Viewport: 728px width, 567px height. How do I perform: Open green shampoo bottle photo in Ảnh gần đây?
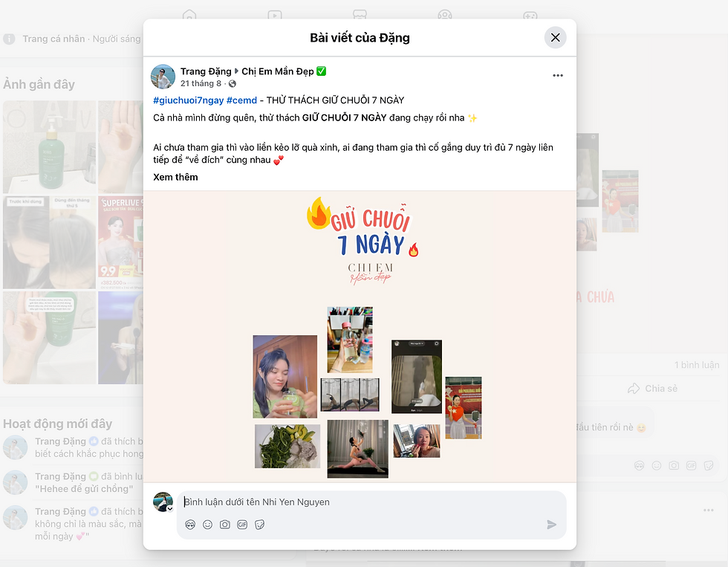coord(49,146)
